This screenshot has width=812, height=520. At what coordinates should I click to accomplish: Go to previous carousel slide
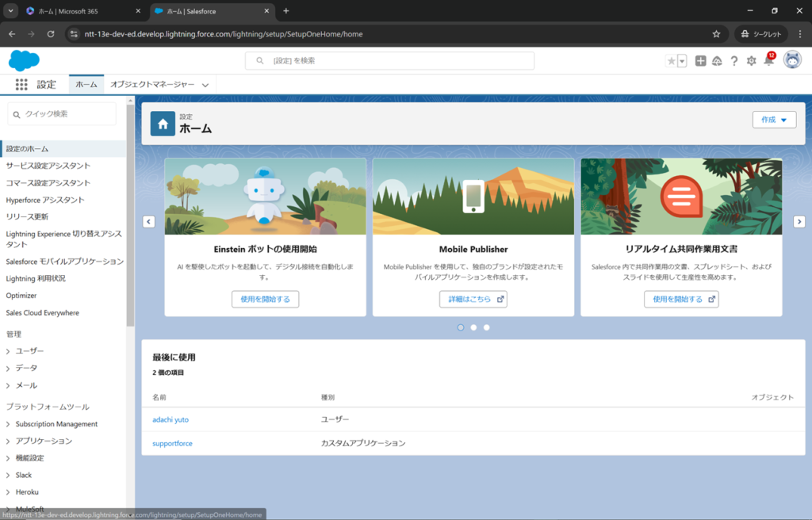coord(148,222)
